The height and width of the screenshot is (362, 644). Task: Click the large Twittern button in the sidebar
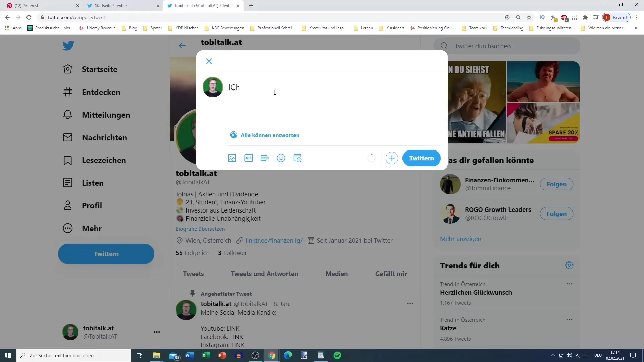[106, 254]
